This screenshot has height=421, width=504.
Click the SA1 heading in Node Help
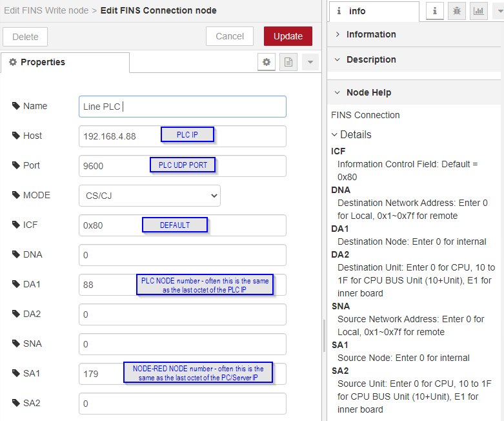(x=339, y=345)
